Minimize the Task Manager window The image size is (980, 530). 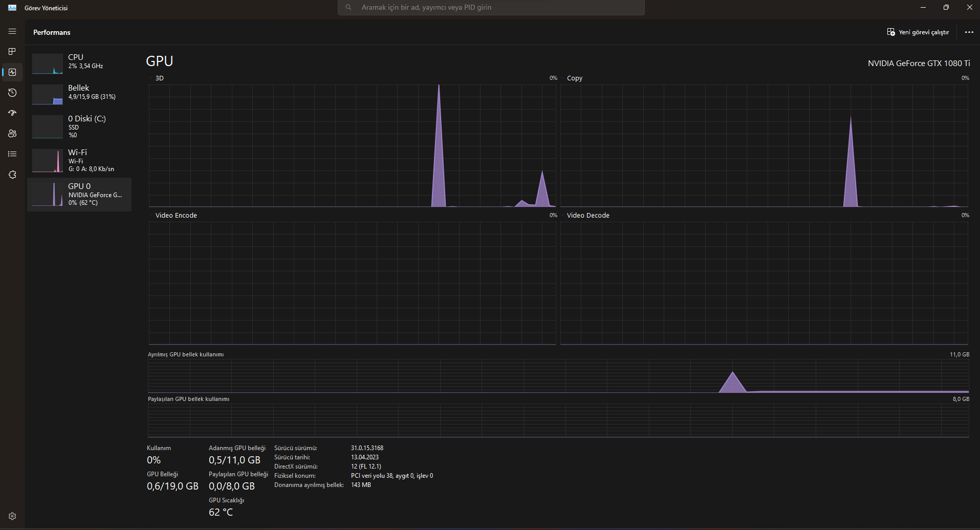[923, 7]
